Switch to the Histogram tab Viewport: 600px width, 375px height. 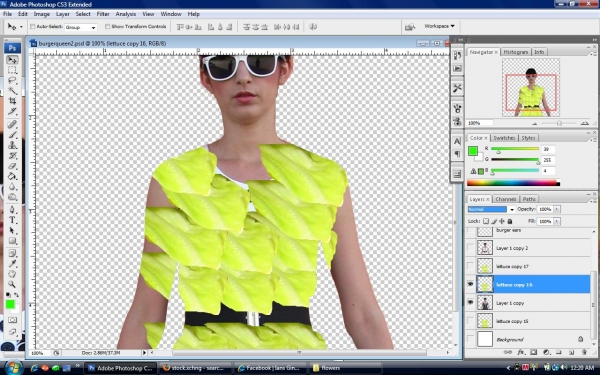click(516, 52)
